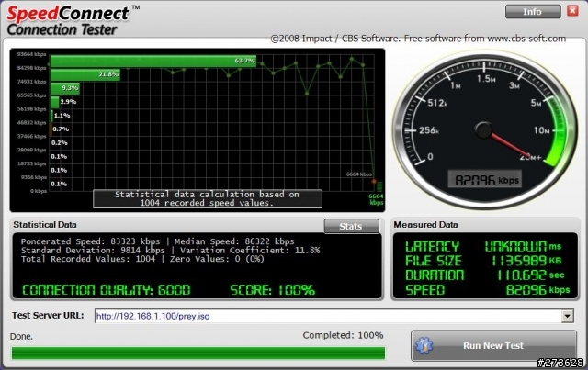588x370 pixels.
Task: Click the 82096 kbps gauge readout
Action: (486, 180)
